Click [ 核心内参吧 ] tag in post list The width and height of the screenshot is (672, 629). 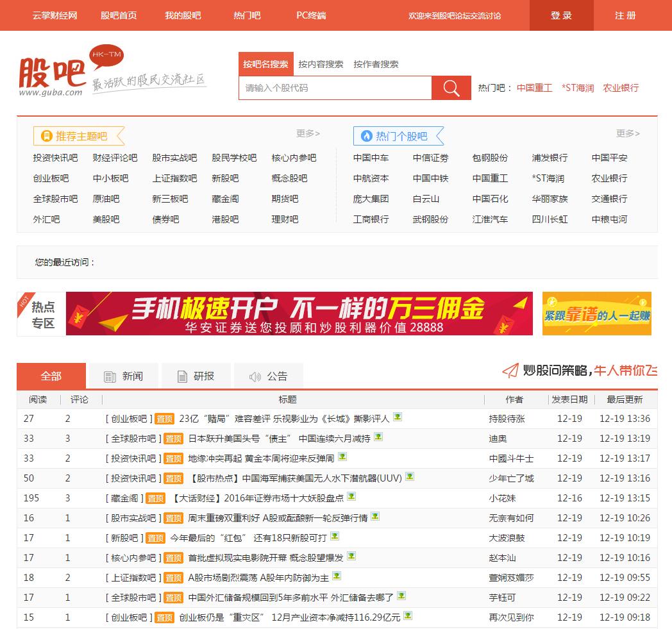tap(134, 558)
